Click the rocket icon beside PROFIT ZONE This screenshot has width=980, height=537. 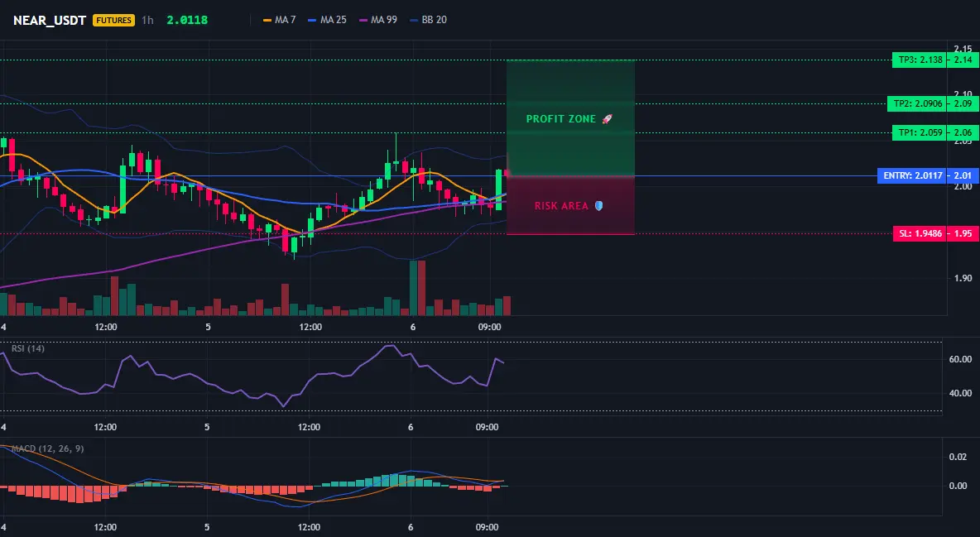click(607, 119)
